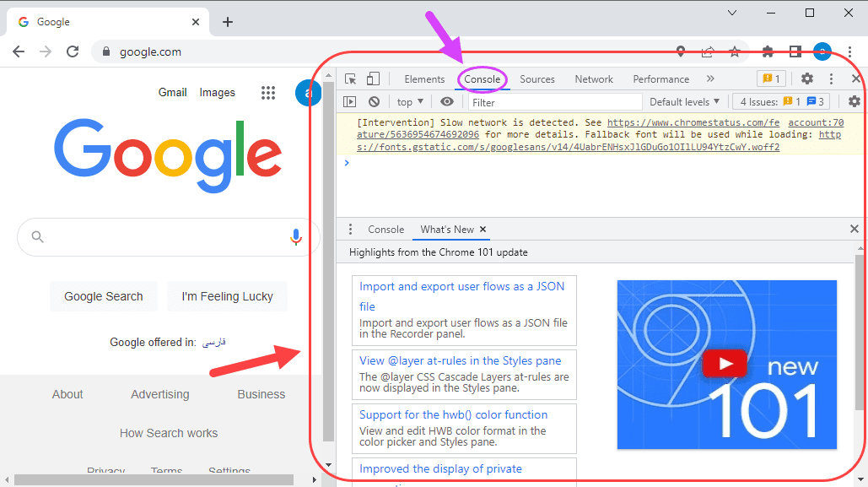Click the Google Search button
The width and height of the screenshot is (868, 487).
pyautogui.click(x=104, y=296)
